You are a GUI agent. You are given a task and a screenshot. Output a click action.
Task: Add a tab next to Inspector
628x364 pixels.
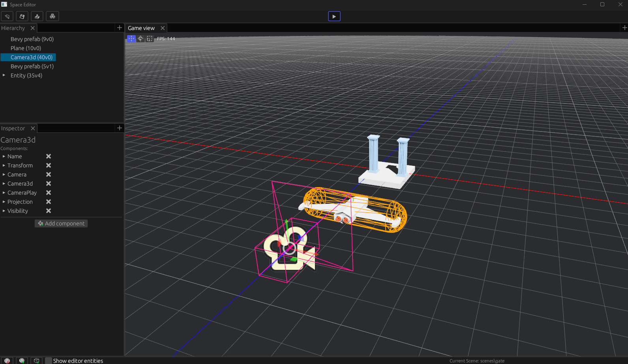tap(120, 128)
